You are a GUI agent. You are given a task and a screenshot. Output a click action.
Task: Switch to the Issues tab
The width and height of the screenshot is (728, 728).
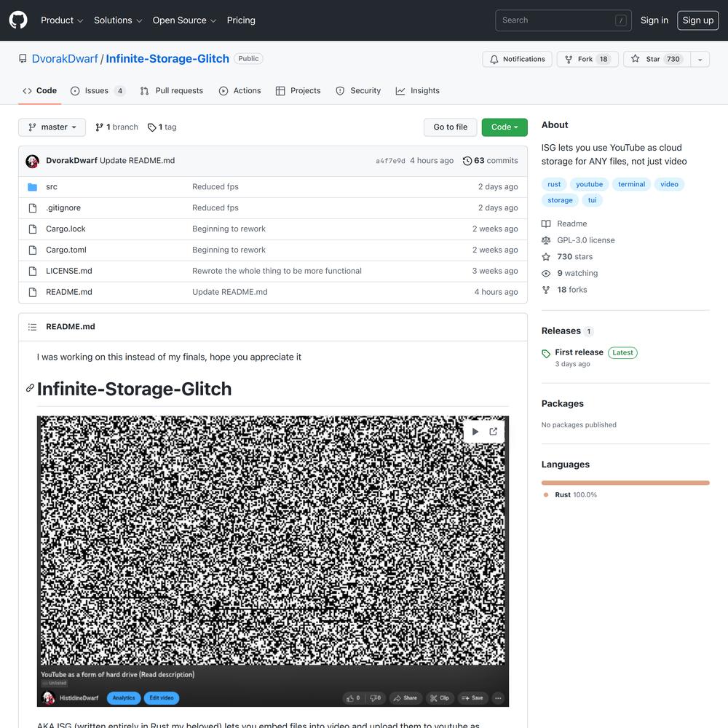tap(98, 90)
